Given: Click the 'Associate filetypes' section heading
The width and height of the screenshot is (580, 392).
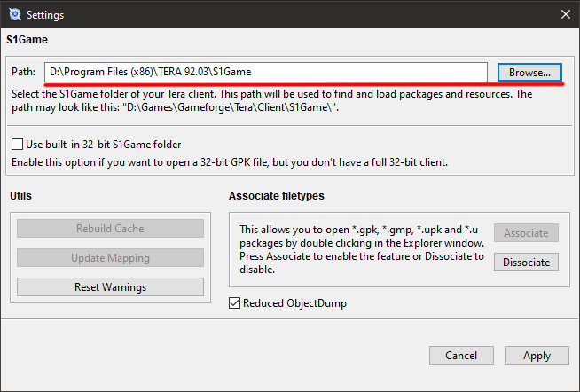Looking at the screenshot, I should (277, 196).
